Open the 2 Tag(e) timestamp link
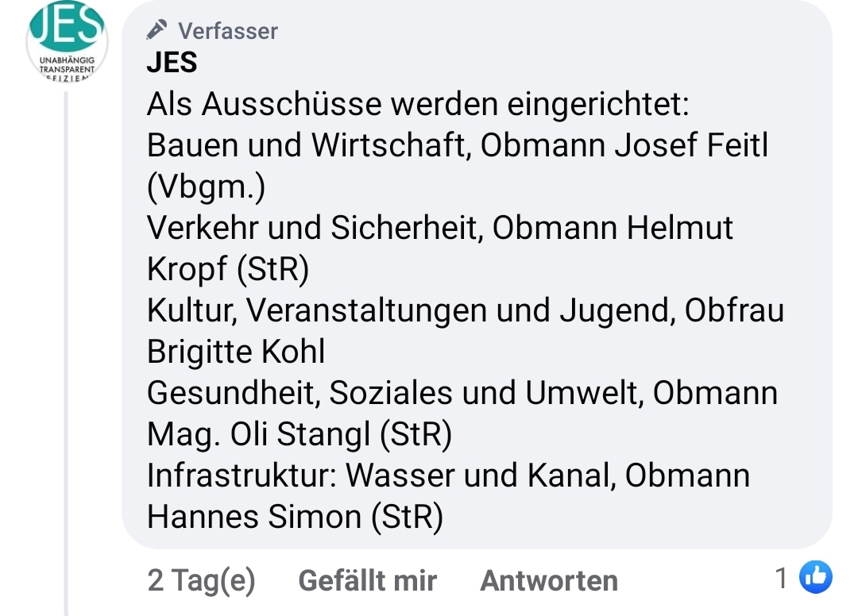The width and height of the screenshot is (858, 616). point(201,580)
